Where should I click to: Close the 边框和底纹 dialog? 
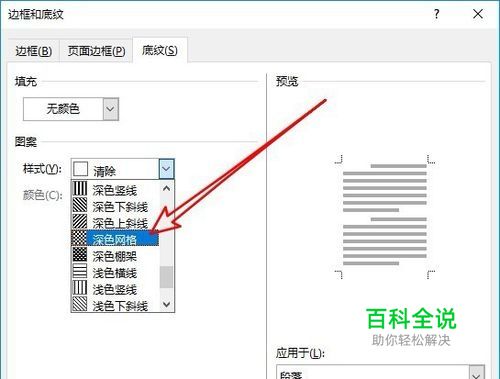[x=478, y=14]
